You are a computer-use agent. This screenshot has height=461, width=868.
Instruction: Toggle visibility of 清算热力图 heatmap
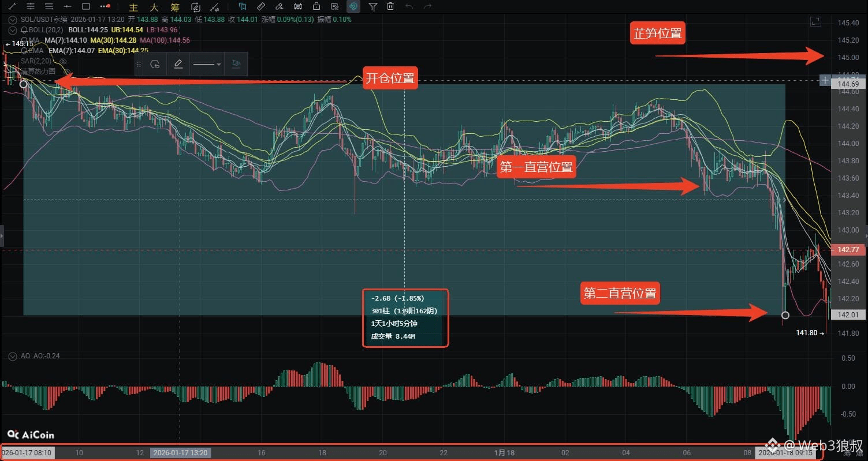click(x=67, y=70)
